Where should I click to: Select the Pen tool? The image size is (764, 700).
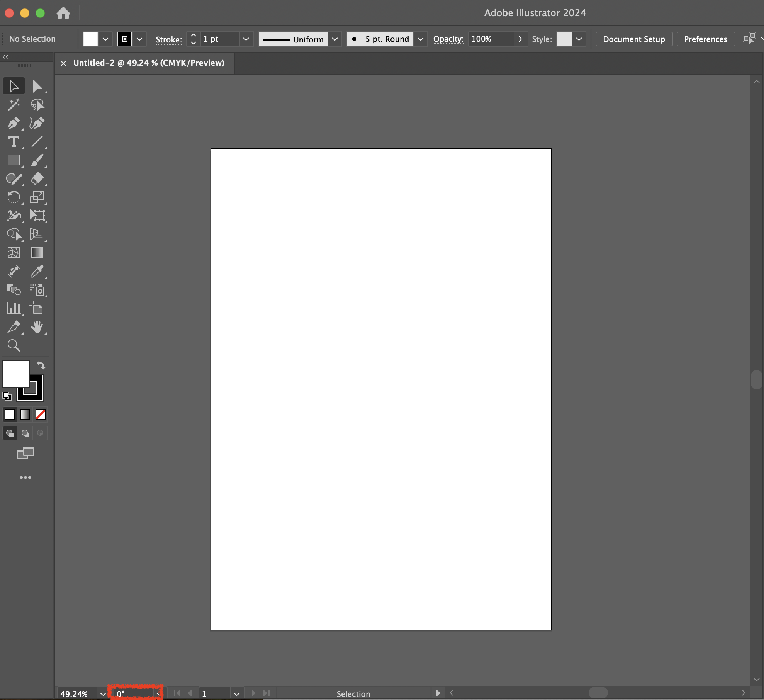14,123
